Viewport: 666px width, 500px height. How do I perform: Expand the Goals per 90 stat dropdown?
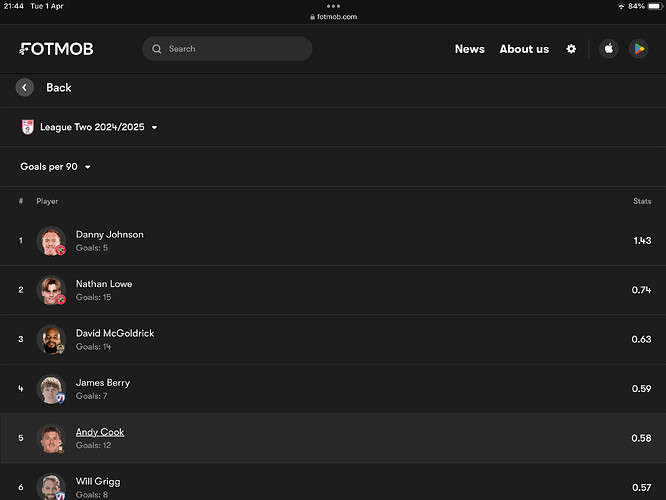click(56, 167)
